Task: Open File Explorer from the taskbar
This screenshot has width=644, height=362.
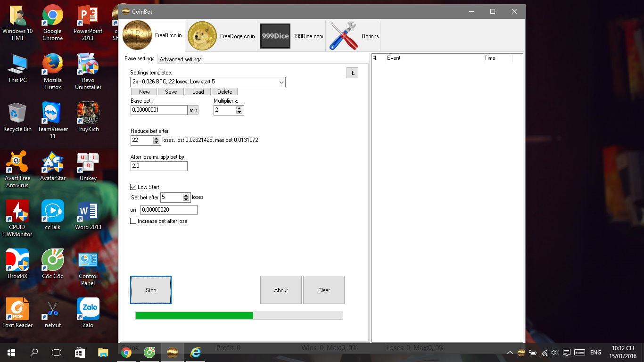Action: pyautogui.click(x=103, y=353)
